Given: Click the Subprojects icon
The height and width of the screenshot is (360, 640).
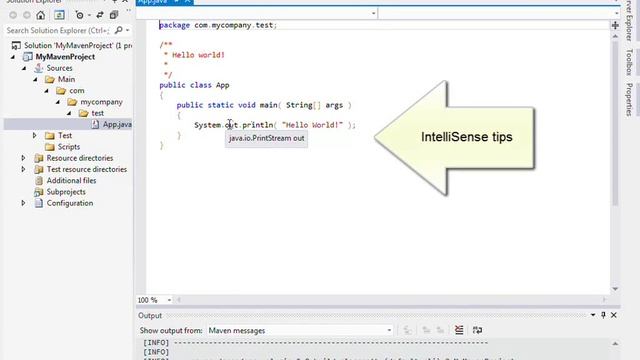Looking at the screenshot, I should [x=39, y=192].
